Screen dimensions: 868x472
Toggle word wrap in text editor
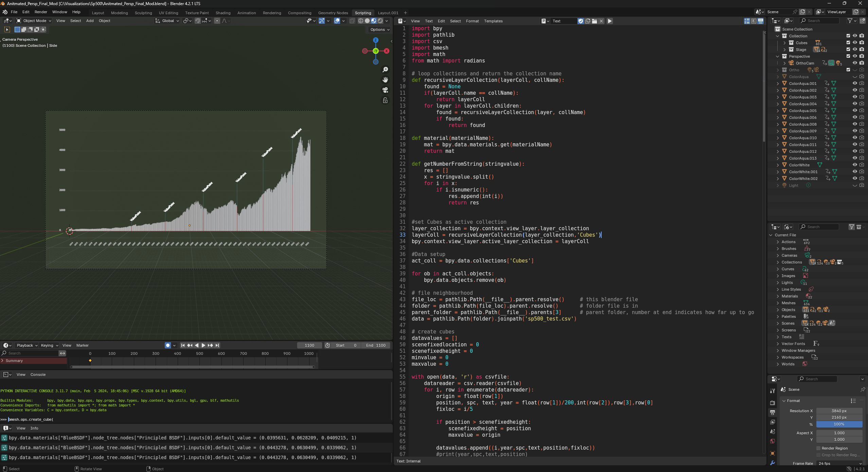[754, 21]
